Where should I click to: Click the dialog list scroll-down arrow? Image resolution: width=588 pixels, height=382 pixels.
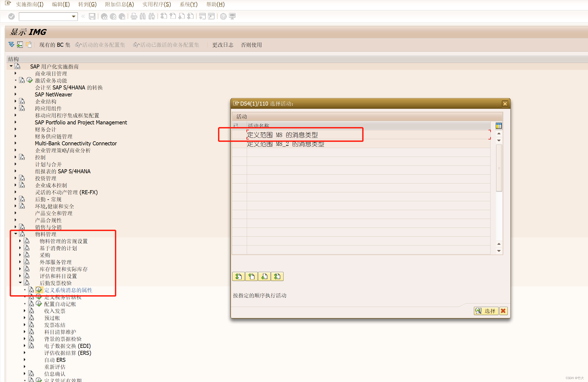[x=499, y=251]
